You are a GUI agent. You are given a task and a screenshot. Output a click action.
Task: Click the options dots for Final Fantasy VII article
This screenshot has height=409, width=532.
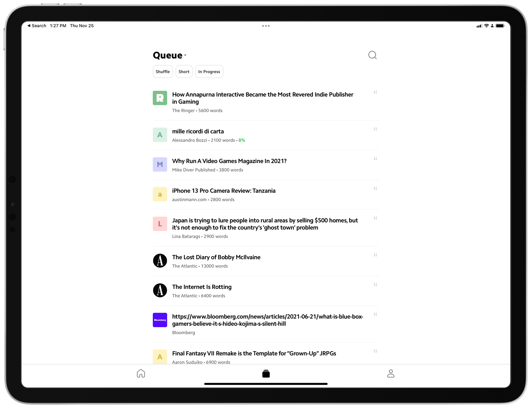[375, 351]
